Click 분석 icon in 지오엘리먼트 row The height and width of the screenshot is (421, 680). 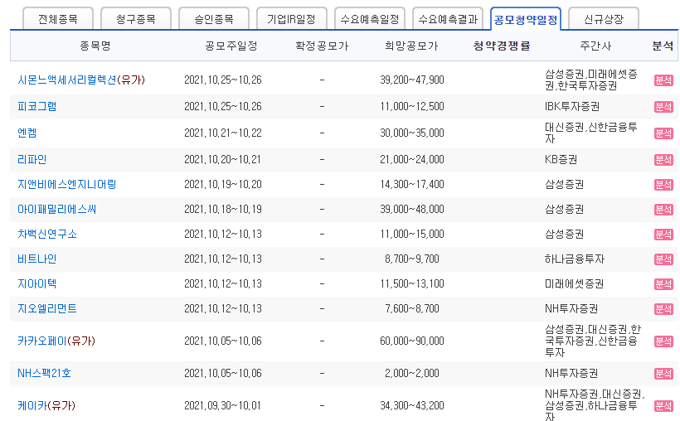[x=664, y=309]
